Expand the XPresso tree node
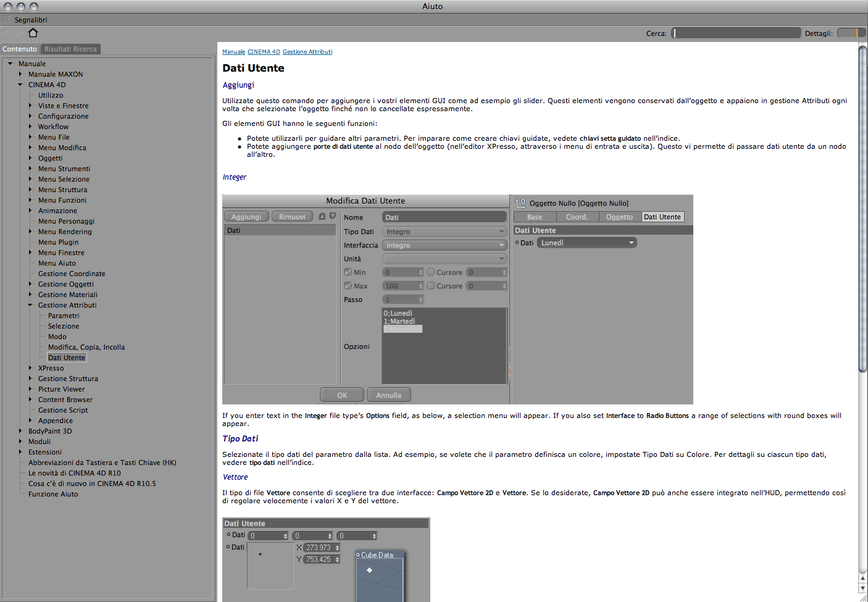This screenshot has width=868, height=602. pos(30,368)
